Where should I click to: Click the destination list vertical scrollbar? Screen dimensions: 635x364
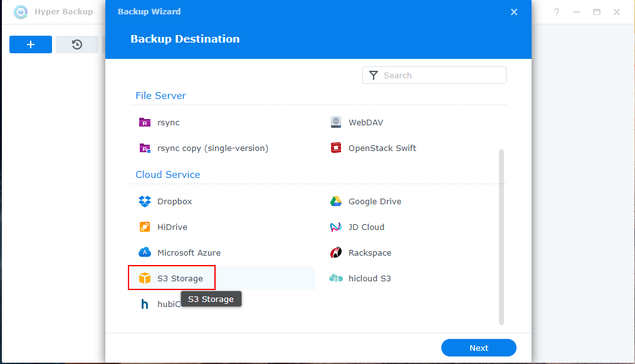[x=501, y=237]
